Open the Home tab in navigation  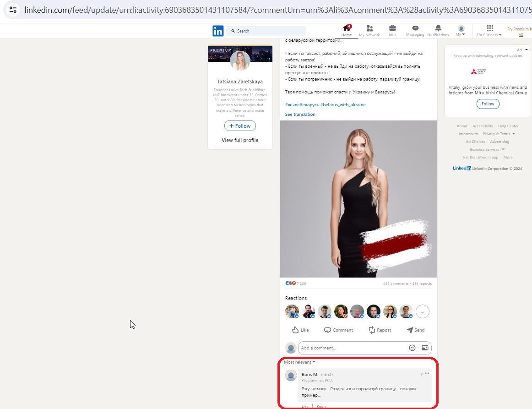(x=347, y=31)
